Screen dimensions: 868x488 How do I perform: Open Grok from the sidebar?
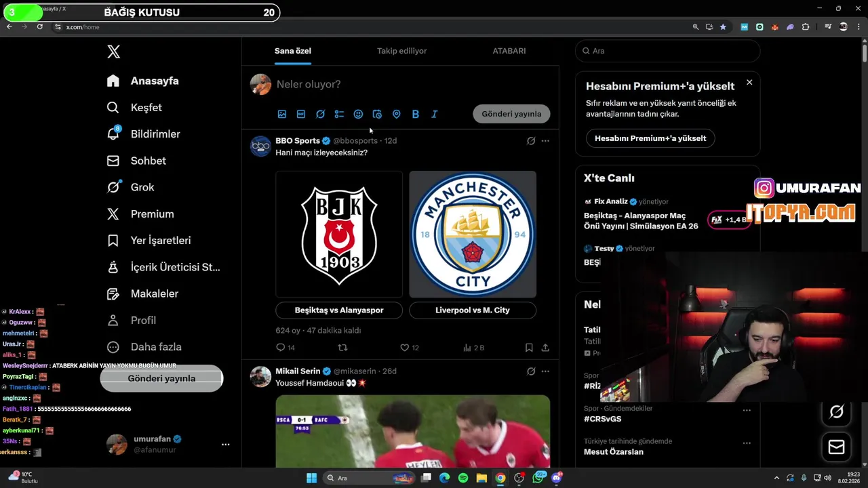tap(131, 187)
